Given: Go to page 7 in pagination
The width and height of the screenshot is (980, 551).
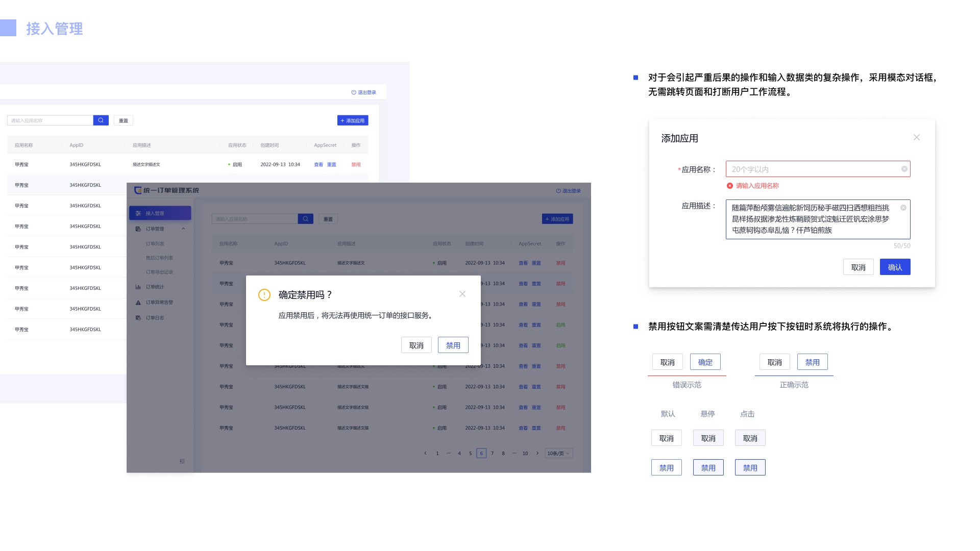Looking at the screenshot, I should tap(492, 454).
